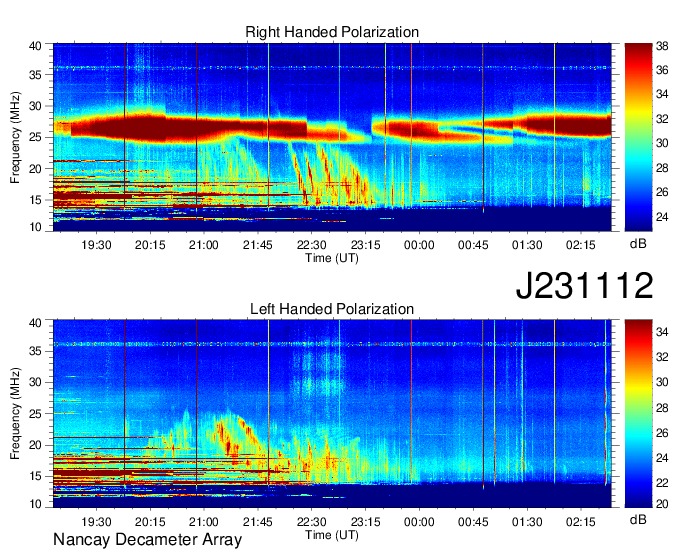Click the "Nancay Decameter Array" caption
The height and width of the screenshot is (552, 680).
[x=147, y=540]
